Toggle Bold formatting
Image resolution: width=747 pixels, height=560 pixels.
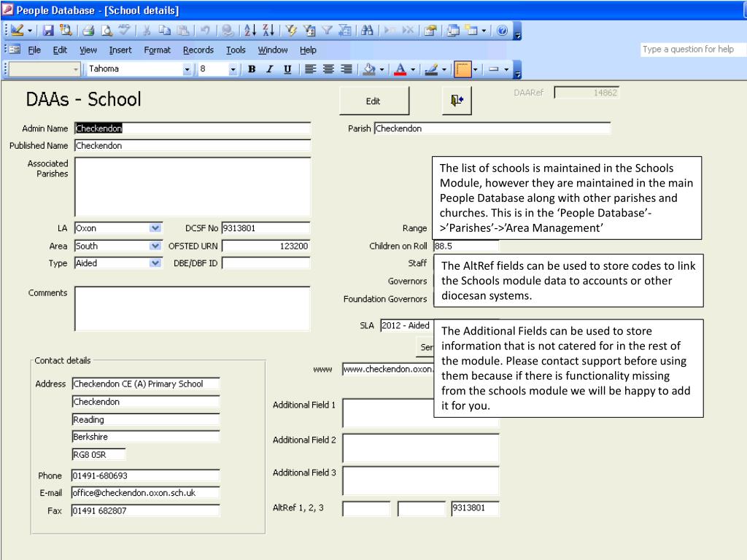(252, 69)
